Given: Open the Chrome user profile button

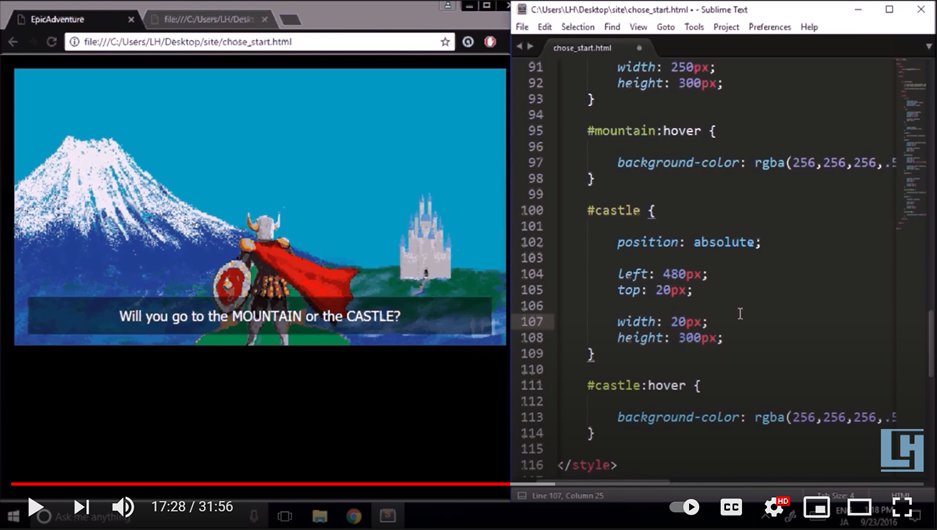Looking at the screenshot, I should pos(448,5).
